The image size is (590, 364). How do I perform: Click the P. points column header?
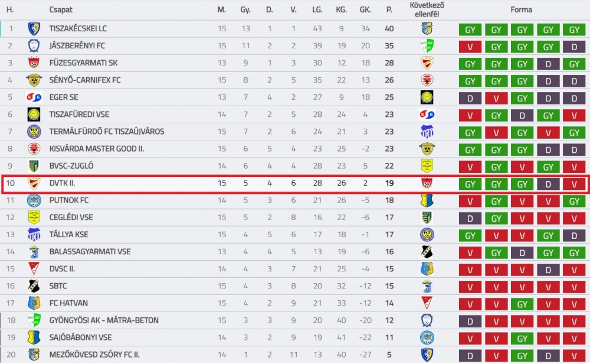pos(389,10)
